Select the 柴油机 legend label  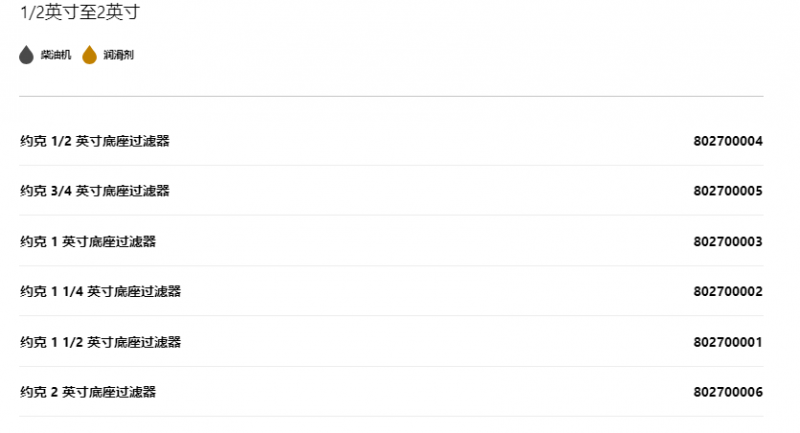(56, 55)
